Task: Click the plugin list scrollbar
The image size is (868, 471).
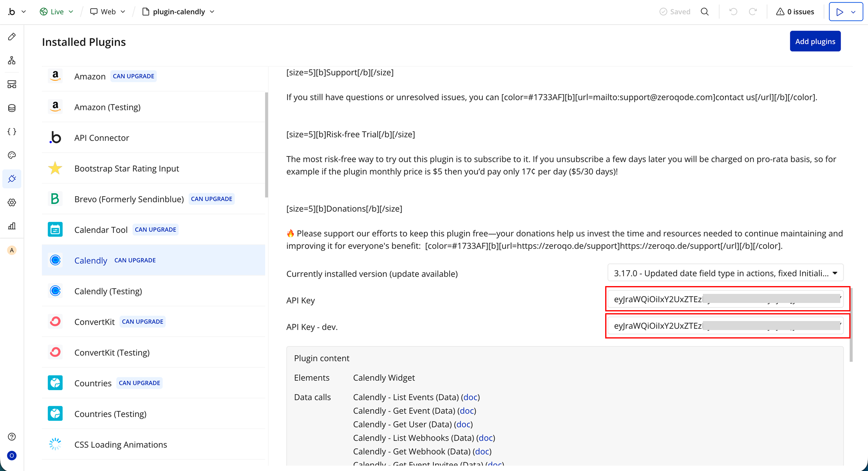Action: click(266, 145)
